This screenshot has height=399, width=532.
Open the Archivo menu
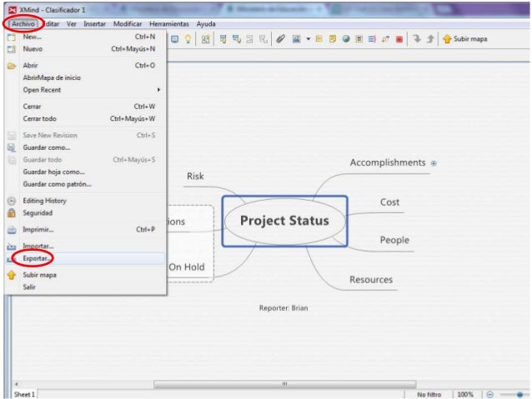(23, 23)
